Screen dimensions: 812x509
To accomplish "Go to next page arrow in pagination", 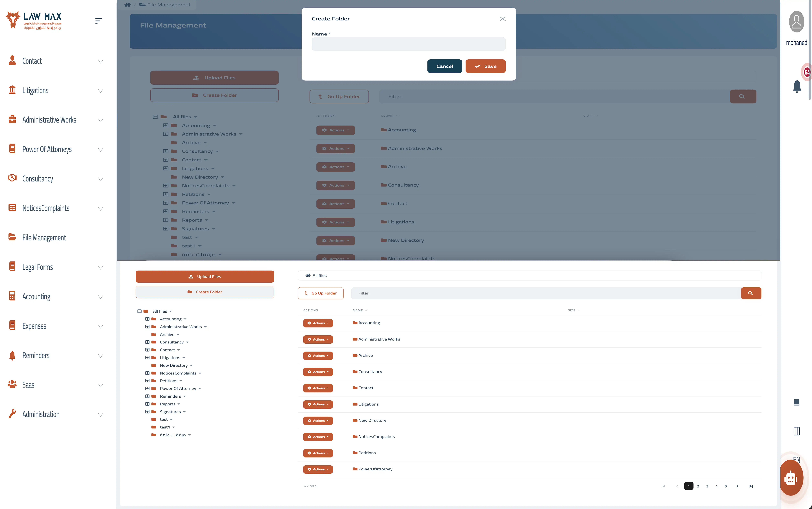I will [x=737, y=486].
